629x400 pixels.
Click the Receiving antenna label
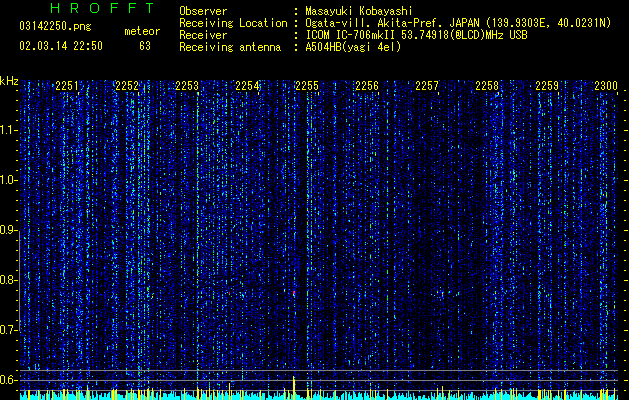pos(230,47)
